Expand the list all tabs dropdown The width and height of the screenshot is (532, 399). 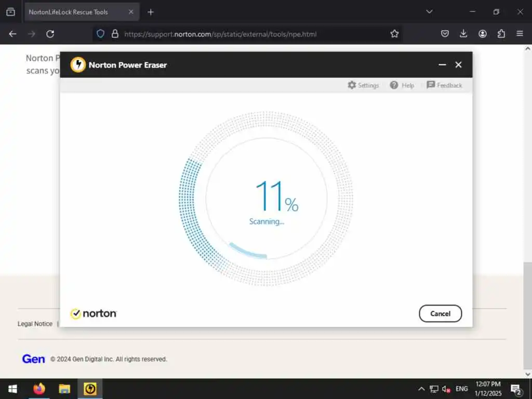coord(429,12)
